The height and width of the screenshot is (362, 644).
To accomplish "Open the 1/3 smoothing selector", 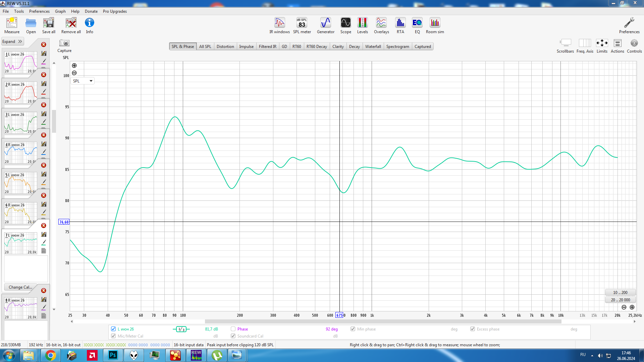I will point(181,329).
